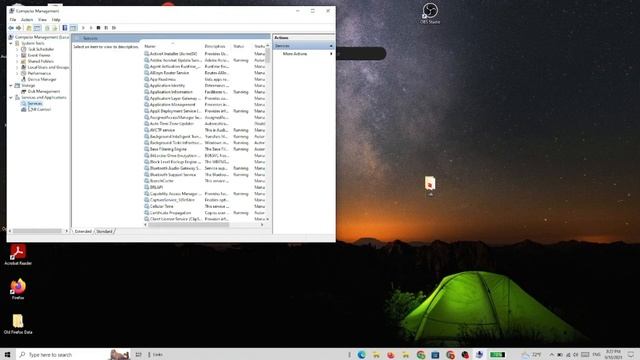The width and height of the screenshot is (640, 360).
Task: Open the Acrobat Reader desktop icon
Action: pos(18,254)
